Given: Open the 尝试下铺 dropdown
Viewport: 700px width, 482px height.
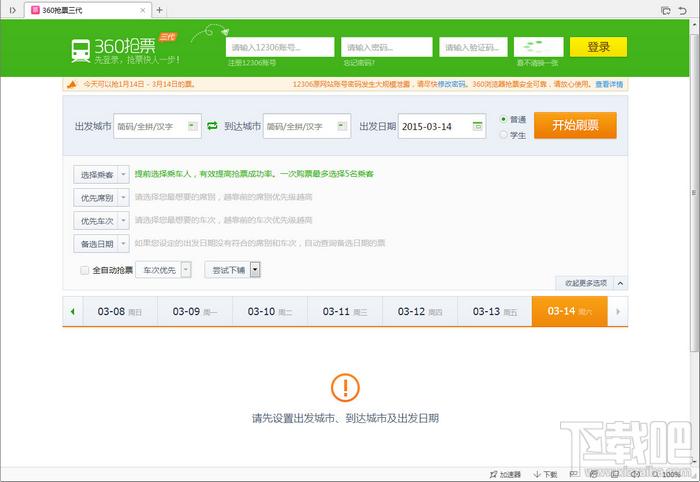Looking at the screenshot, I should coord(232,270).
